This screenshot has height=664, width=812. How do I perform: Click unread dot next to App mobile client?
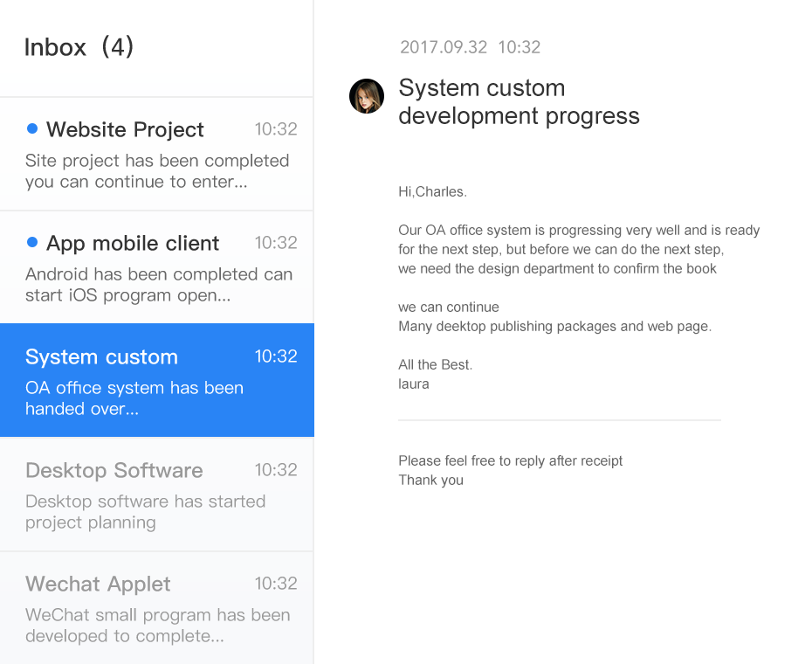tap(32, 242)
